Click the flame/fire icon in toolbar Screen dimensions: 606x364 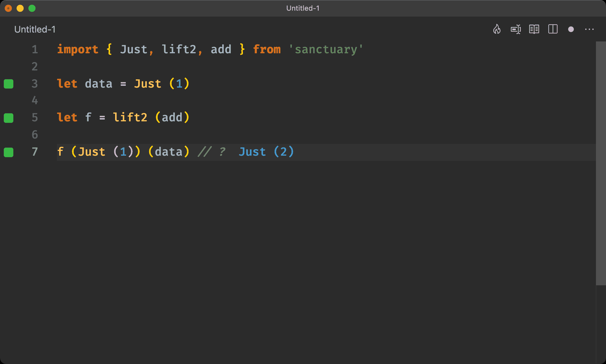[497, 29]
